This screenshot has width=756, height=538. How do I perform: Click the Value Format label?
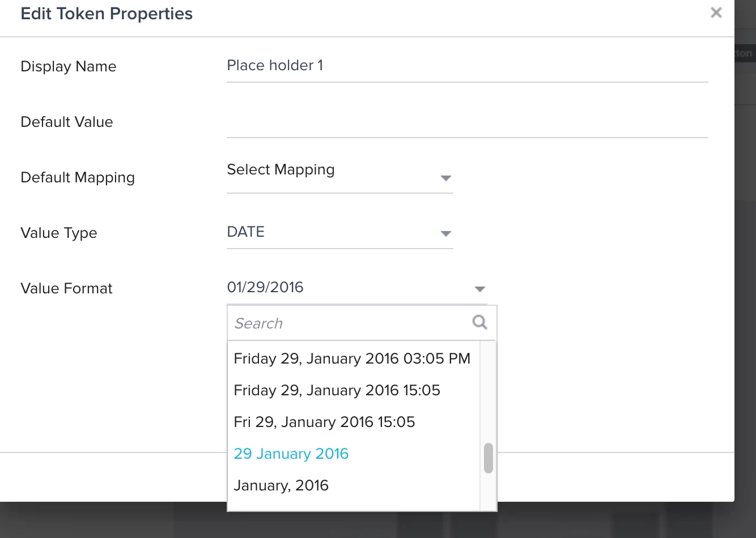tap(67, 288)
